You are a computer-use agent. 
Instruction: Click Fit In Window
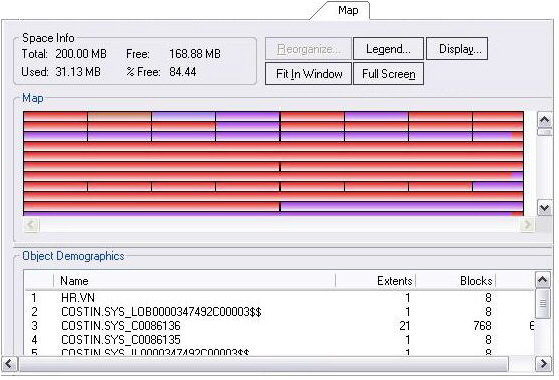(x=309, y=74)
